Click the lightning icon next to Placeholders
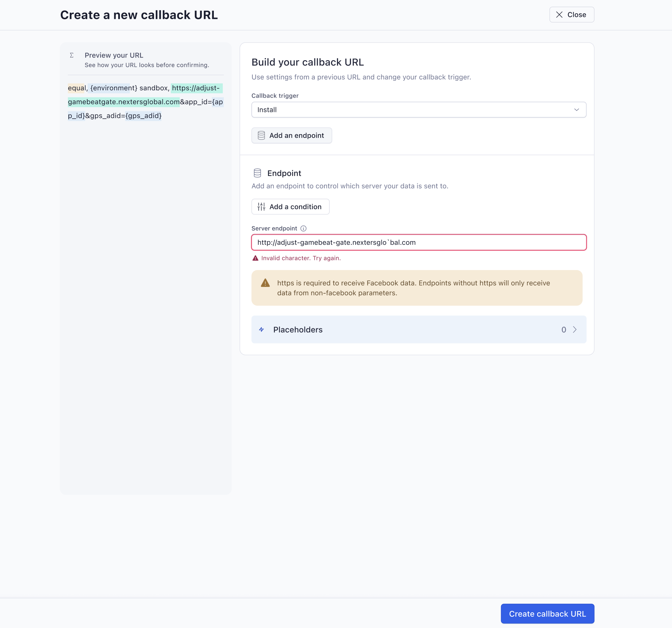The height and width of the screenshot is (628, 672). [262, 329]
